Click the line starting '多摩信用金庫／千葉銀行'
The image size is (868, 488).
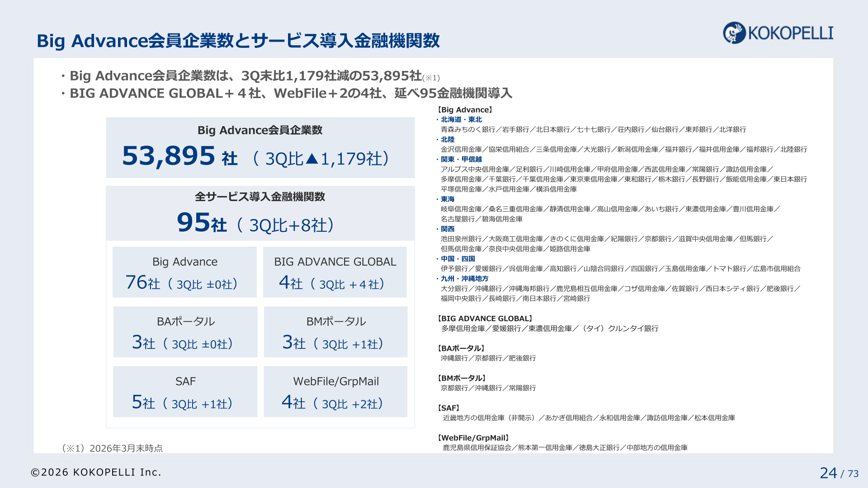(x=624, y=179)
